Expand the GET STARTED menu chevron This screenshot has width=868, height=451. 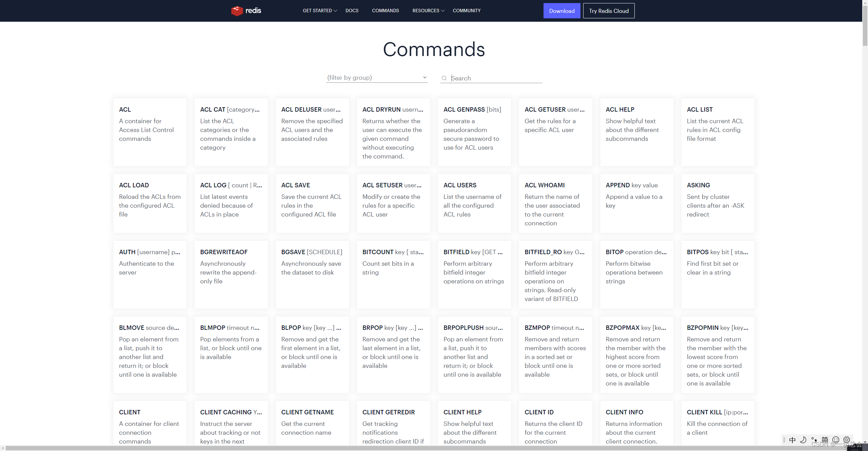tap(335, 11)
